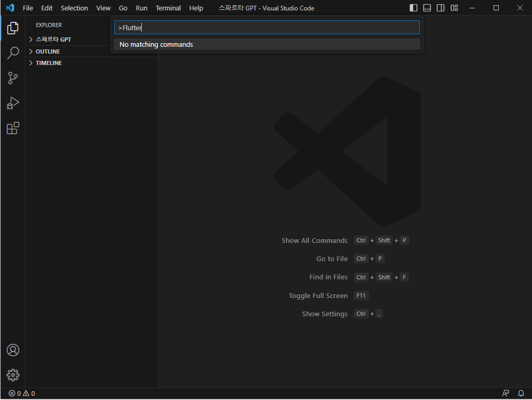Open the Run and Debug view icon

click(13, 103)
